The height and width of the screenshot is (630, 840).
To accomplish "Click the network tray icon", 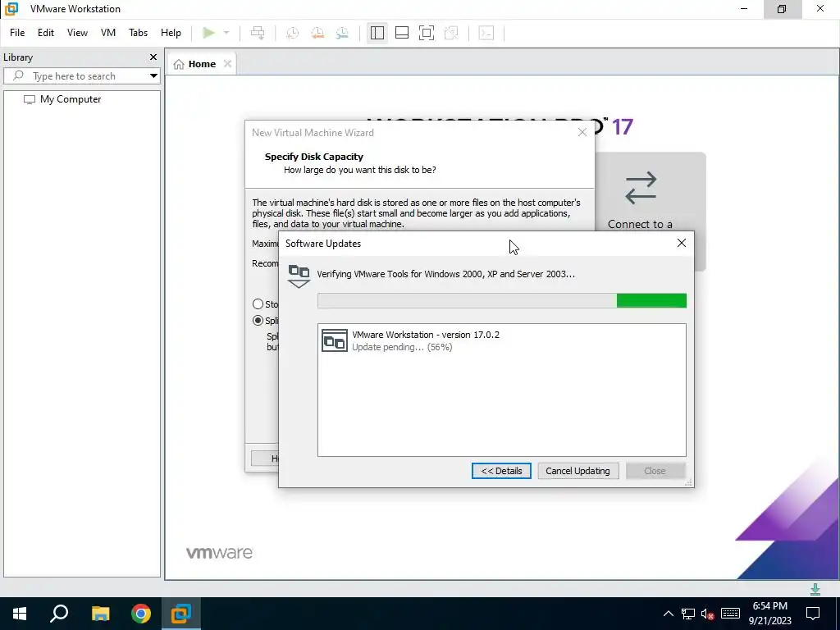I will [688, 614].
